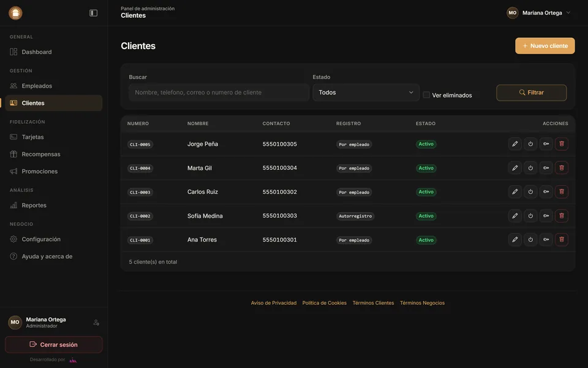Click the Nuevo cliente button
Viewport: 588px width, 368px height.
[x=545, y=46]
